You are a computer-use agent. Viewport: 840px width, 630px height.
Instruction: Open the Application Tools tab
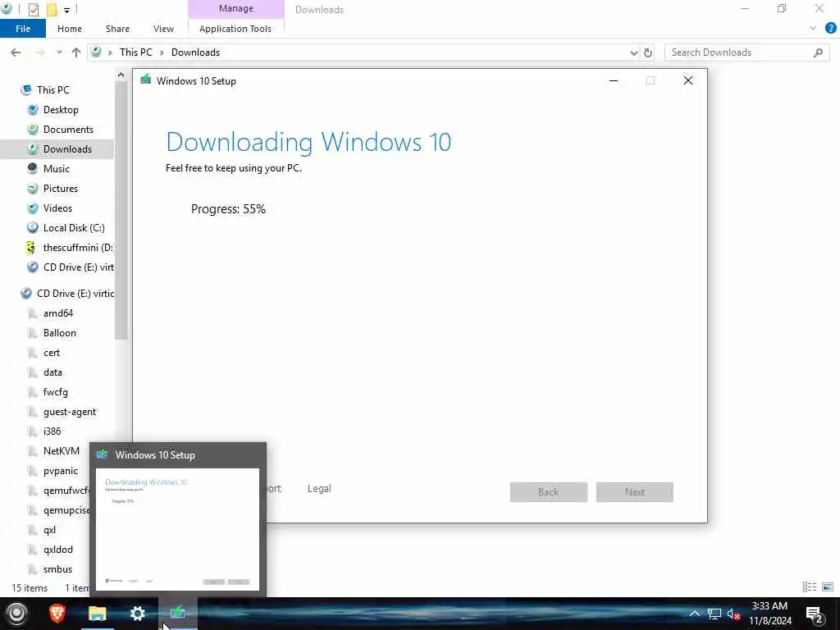235,29
